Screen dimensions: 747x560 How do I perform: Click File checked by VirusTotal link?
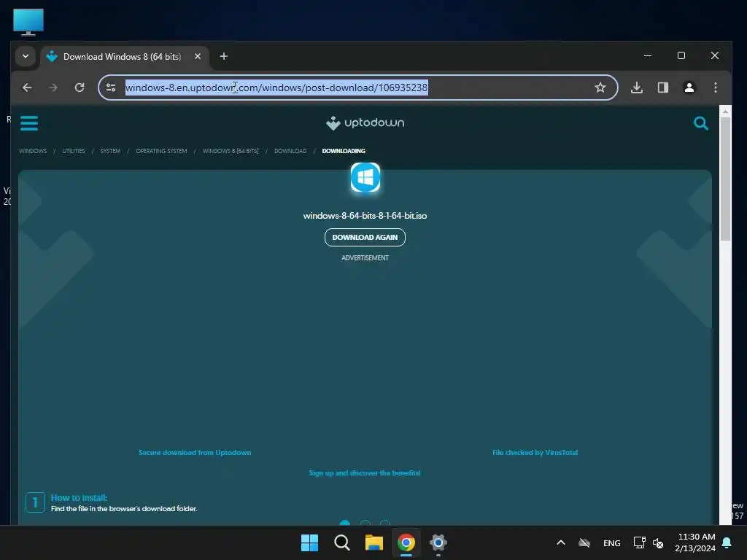pyautogui.click(x=535, y=452)
